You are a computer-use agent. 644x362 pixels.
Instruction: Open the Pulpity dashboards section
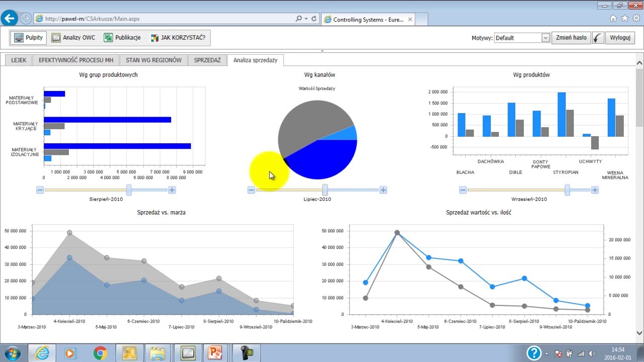28,38
